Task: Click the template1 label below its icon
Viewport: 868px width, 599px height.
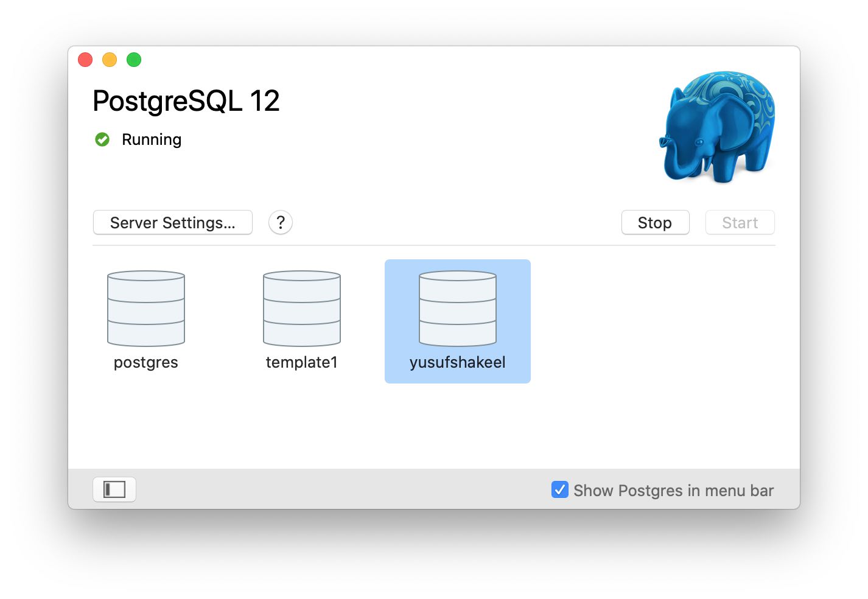Action: (301, 362)
